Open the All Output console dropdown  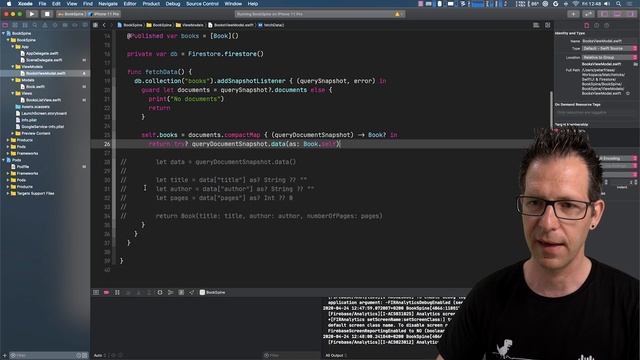335,356
